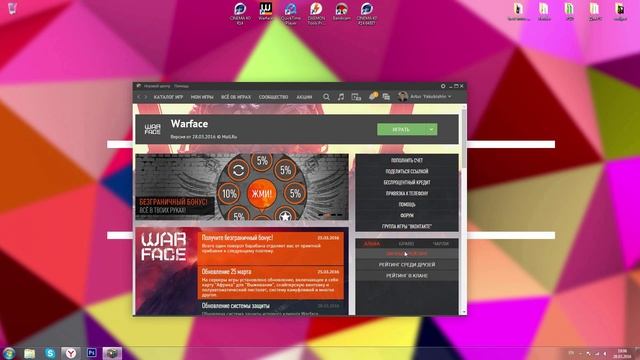Go forward with the right arrow
Screen dimensions: 640x360
(x=145, y=97)
